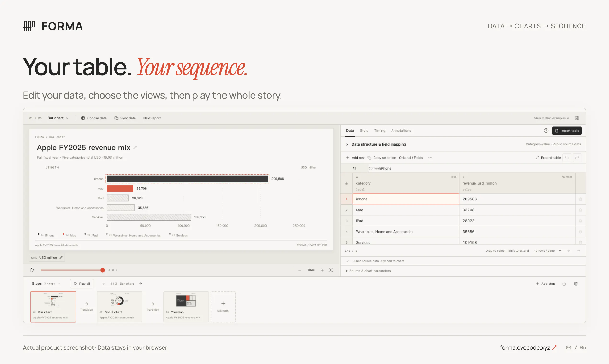Click the Play all button
This screenshot has height=364, width=609.
click(82, 284)
